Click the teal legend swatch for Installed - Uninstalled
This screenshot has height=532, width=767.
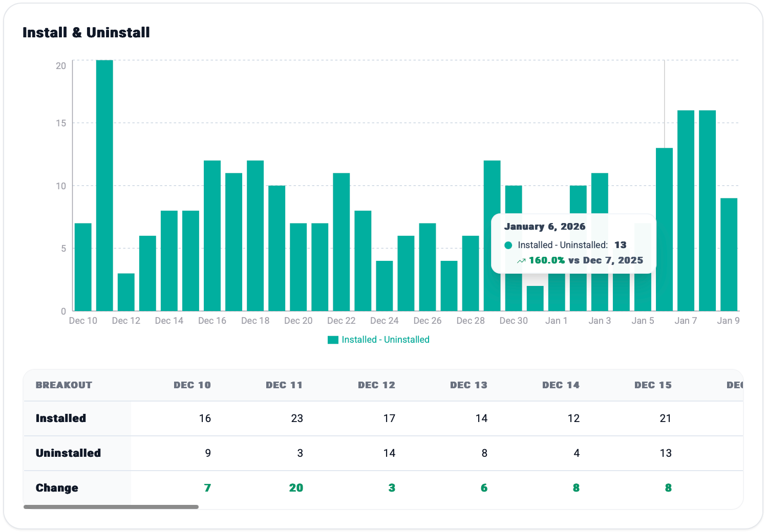point(333,340)
